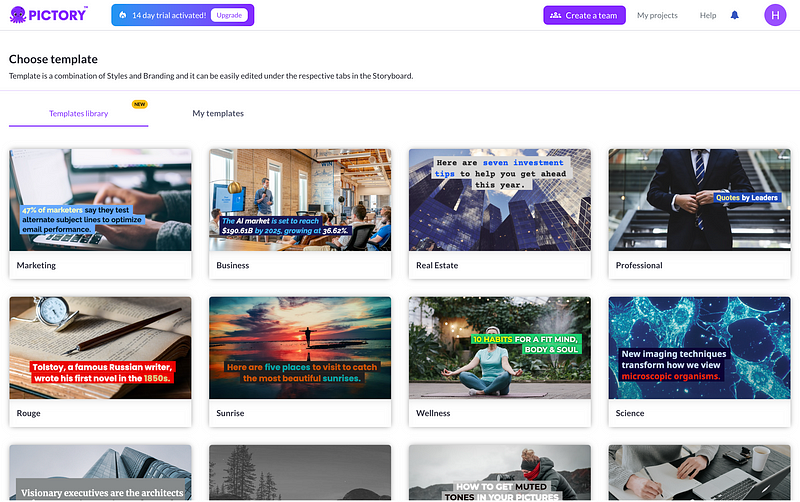Click the 'Marketing' template label
This screenshot has height=502, width=800.
[36, 265]
